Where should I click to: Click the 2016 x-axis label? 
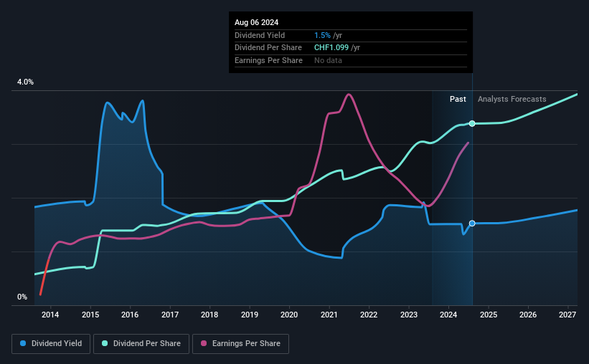[130, 315]
